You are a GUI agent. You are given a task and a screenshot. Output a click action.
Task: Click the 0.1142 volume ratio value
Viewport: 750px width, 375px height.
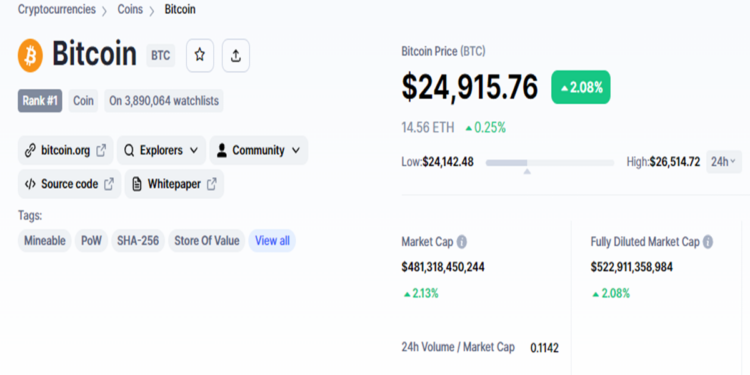click(x=544, y=348)
